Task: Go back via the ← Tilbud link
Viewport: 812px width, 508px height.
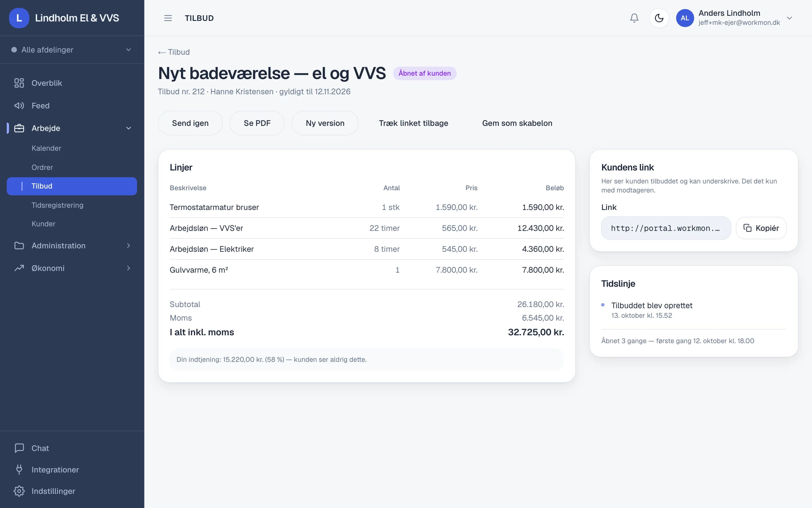Action: [174, 52]
